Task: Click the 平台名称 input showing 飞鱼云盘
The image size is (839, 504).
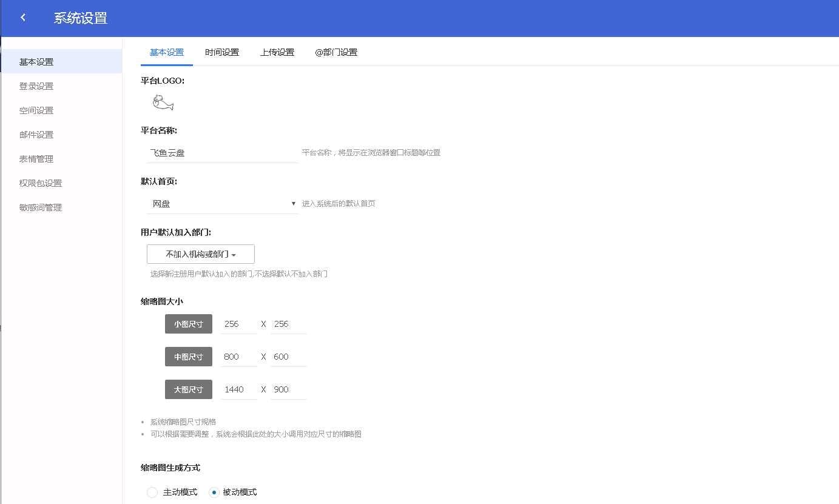Action: [222, 152]
